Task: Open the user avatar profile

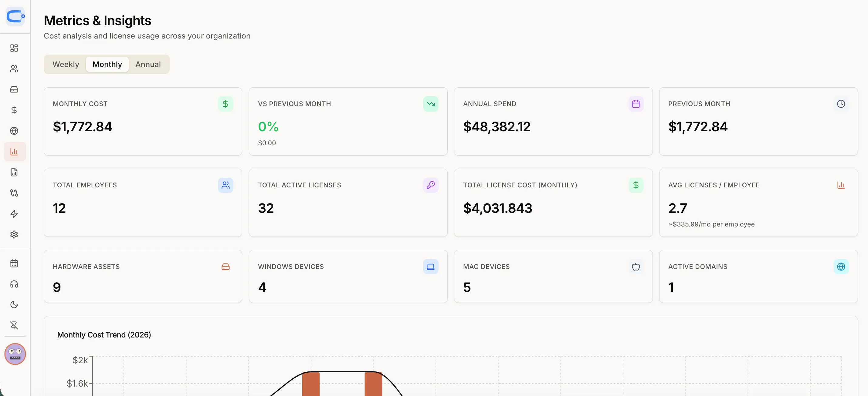Action: point(15,354)
